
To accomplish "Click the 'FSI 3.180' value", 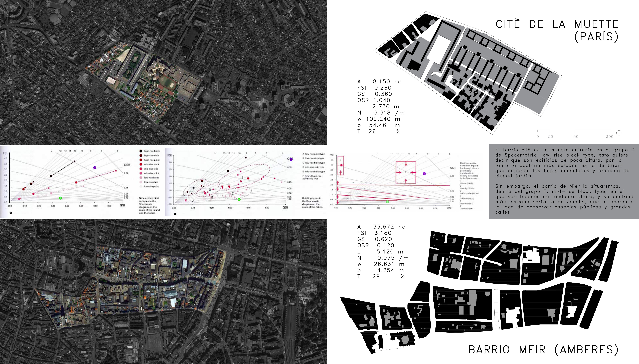I will pyautogui.click(x=374, y=233).
